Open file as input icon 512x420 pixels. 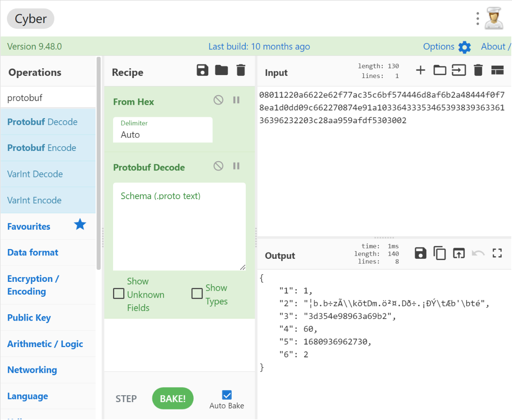pyautogui.click(x=459, y=70)
